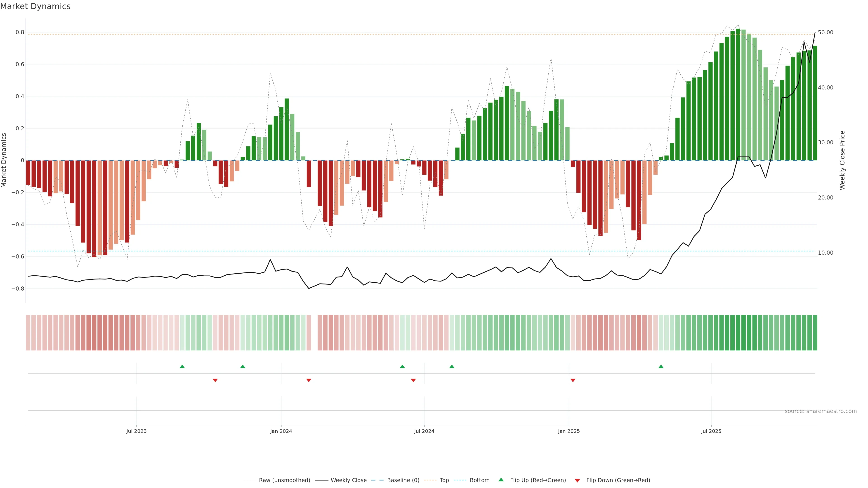Click the Jul 2023 x-axis label
The image size is (868, 488).
pyautogui.click(x=137, y=431)
